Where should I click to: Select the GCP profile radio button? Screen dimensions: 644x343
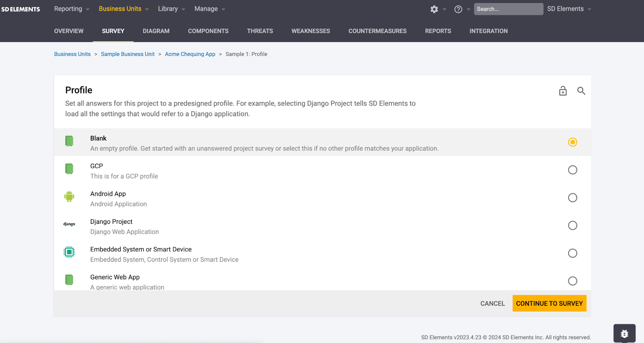pyautogui.click(x=572, y=170)
